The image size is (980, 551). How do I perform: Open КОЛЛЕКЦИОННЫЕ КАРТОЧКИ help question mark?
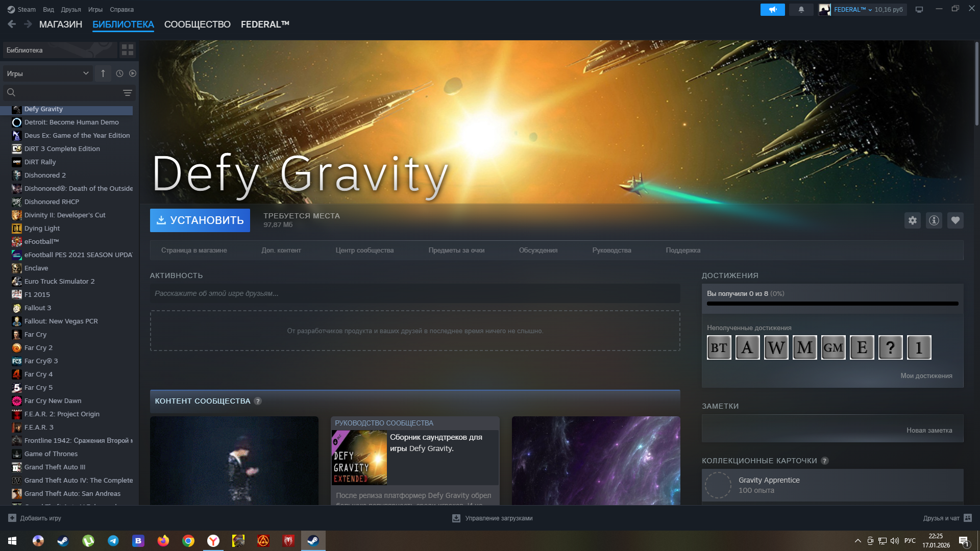tap(825, 461)
